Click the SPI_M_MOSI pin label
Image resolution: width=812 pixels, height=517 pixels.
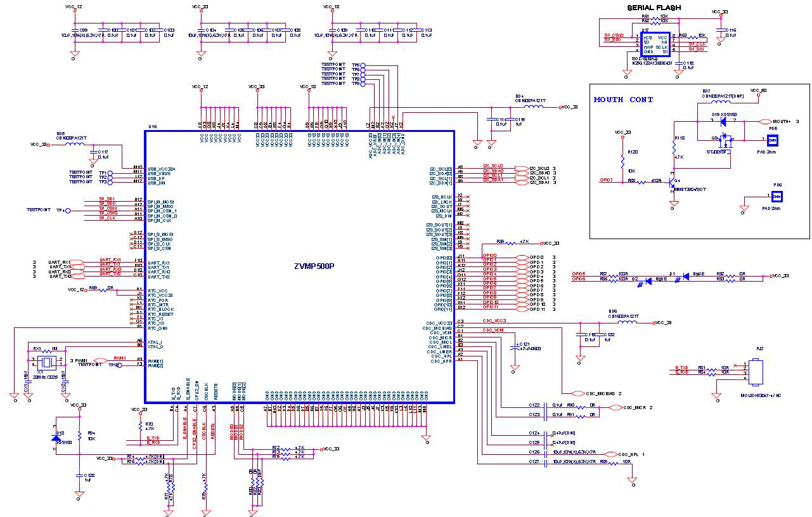coord(161,201)
